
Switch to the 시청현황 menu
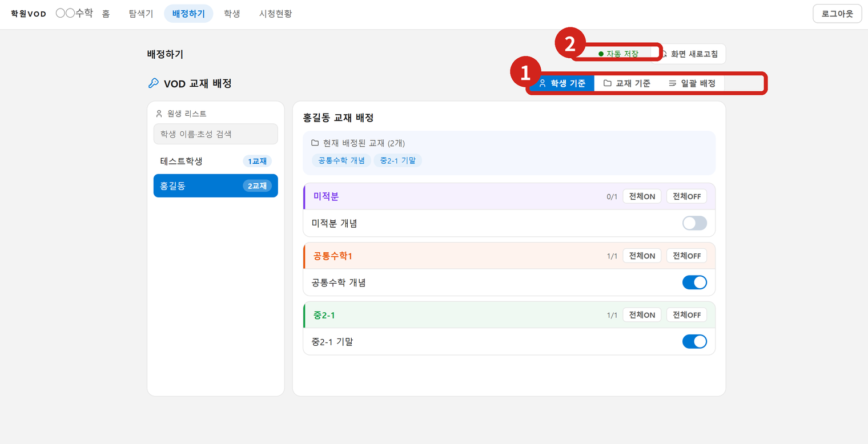[x=275, y=14]
